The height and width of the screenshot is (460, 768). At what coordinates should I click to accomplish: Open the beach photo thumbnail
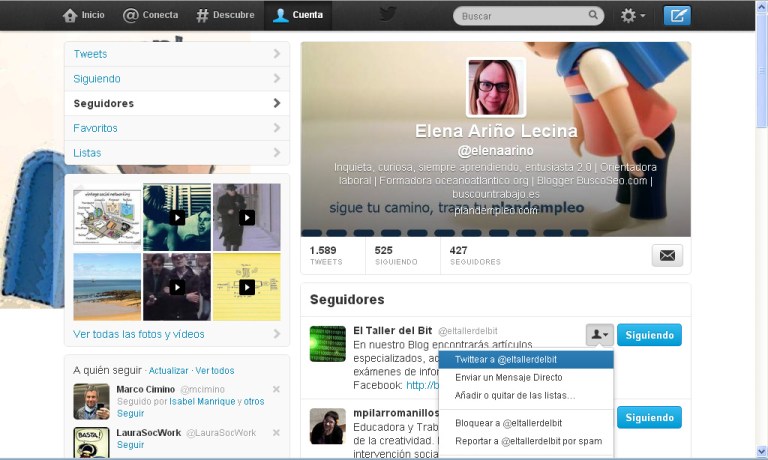107,287
